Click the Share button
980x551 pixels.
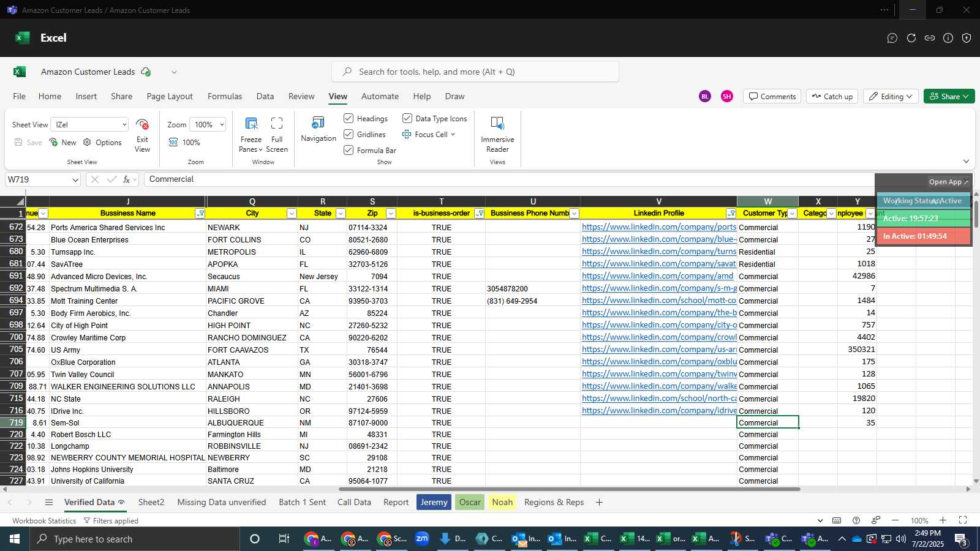(949, 96)
